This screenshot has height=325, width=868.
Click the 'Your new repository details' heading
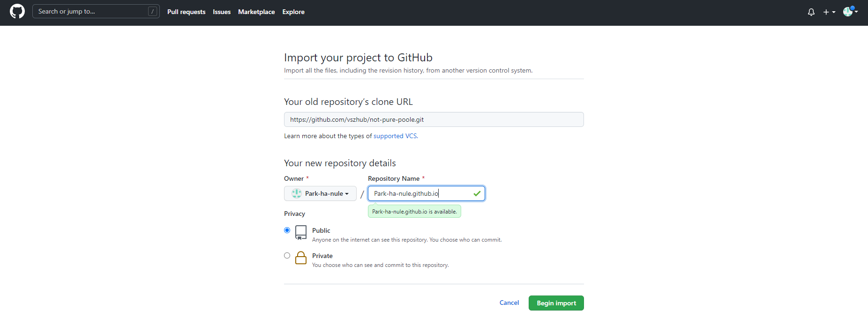(x=340, y=163)
